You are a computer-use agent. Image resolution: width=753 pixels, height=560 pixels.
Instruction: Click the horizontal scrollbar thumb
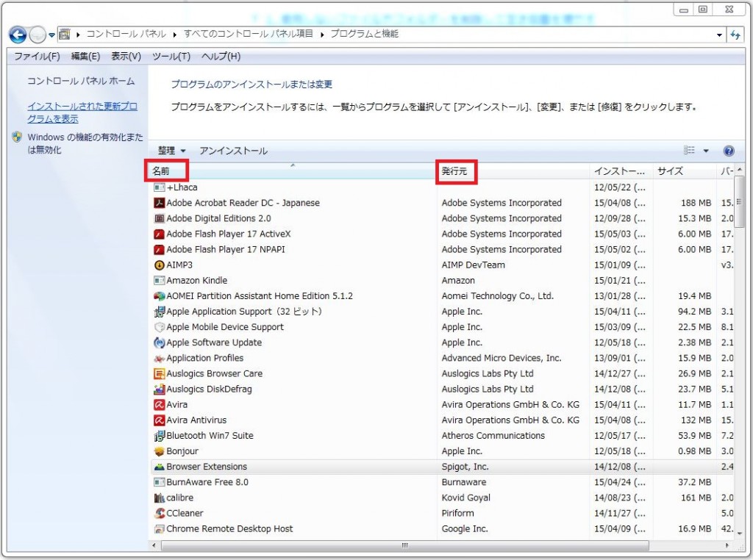coord(405,545)
